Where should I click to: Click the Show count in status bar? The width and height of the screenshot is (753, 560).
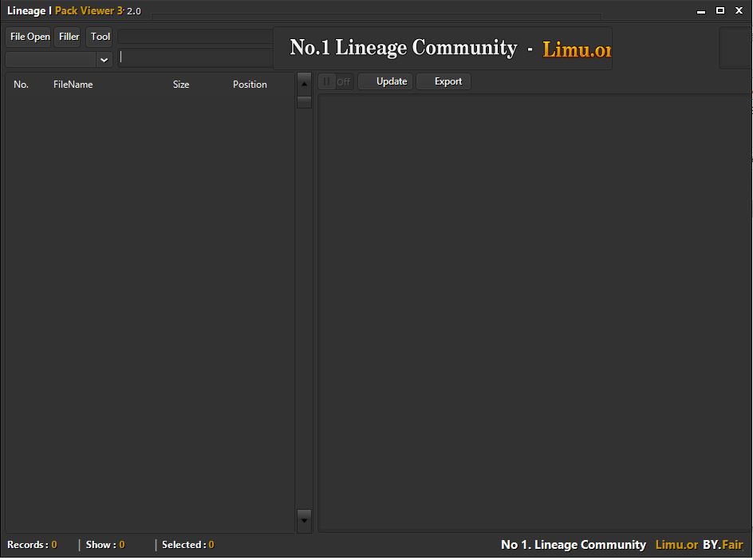tap(105, 545)
